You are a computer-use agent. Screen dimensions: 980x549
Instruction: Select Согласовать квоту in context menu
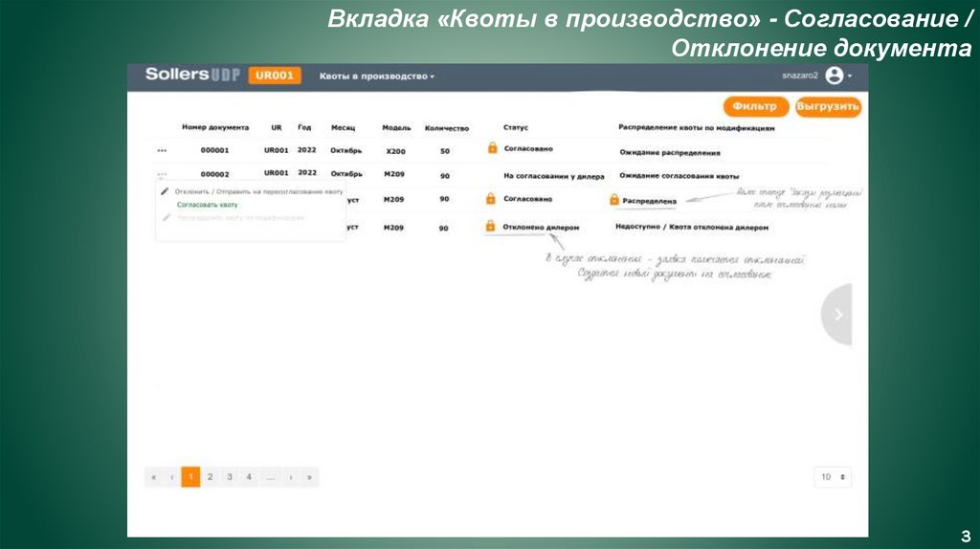point(208,205)
